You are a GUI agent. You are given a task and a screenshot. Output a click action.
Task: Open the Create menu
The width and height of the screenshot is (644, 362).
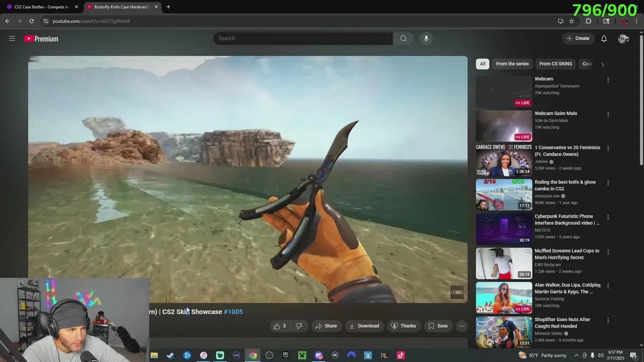coord(578,38)
